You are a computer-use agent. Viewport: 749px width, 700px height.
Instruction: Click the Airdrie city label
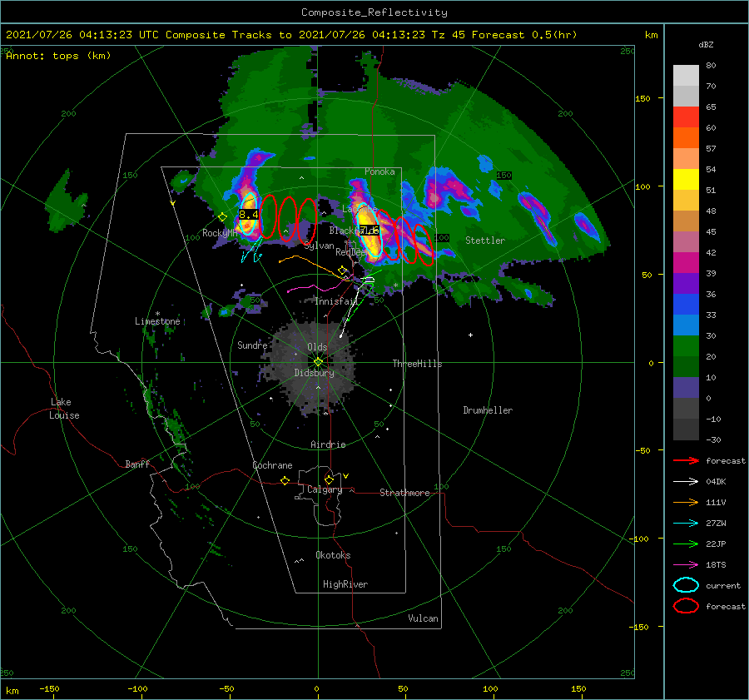(x=328, y=444)
